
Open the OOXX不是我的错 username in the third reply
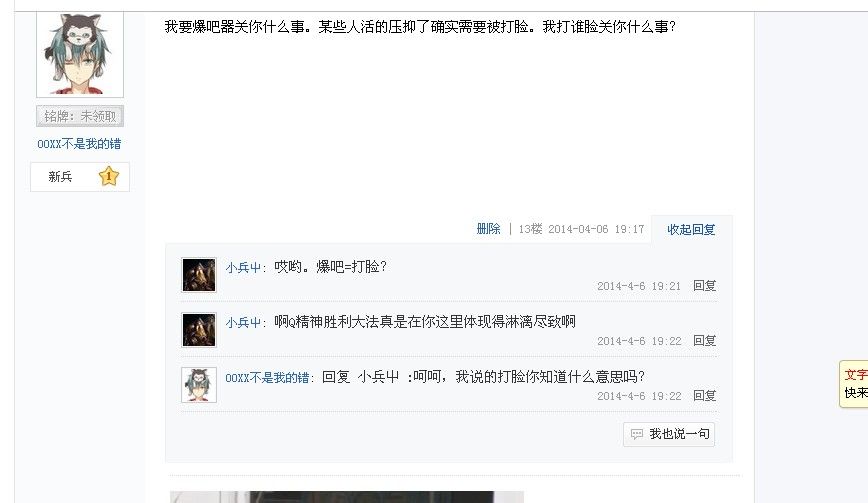(267, 377)
